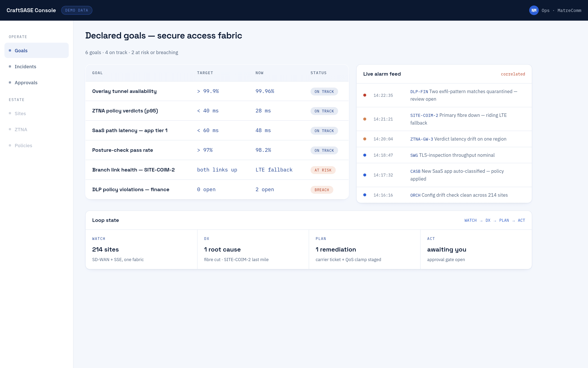This screenshot has height=368, width=588.
Task: Select Sites under Estate
Action: [36, 113]
